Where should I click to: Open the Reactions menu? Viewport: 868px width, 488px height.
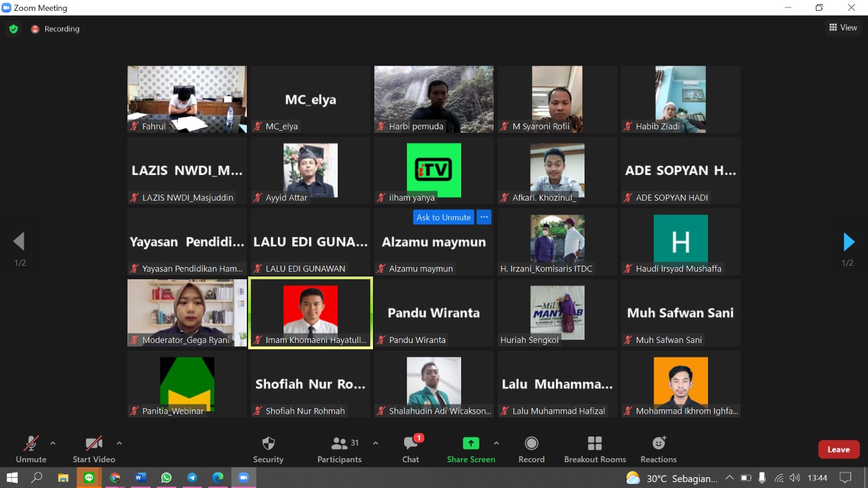658,444
